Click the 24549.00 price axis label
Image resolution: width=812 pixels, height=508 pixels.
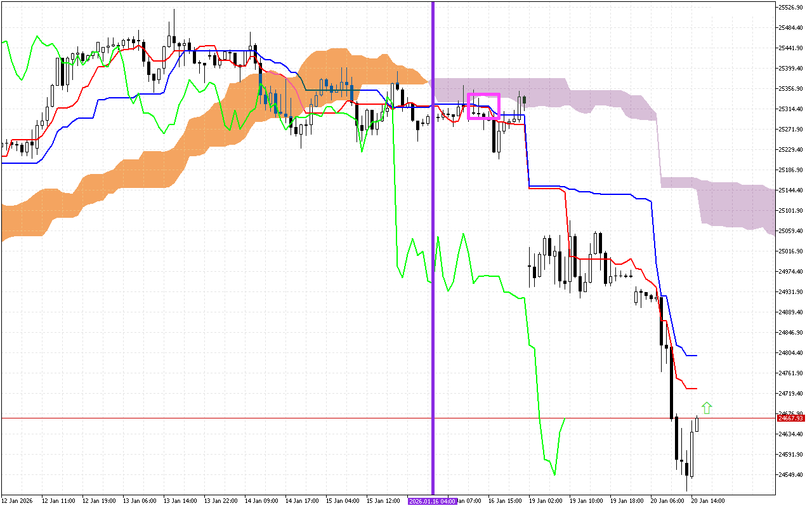click(x=790, y=474)
